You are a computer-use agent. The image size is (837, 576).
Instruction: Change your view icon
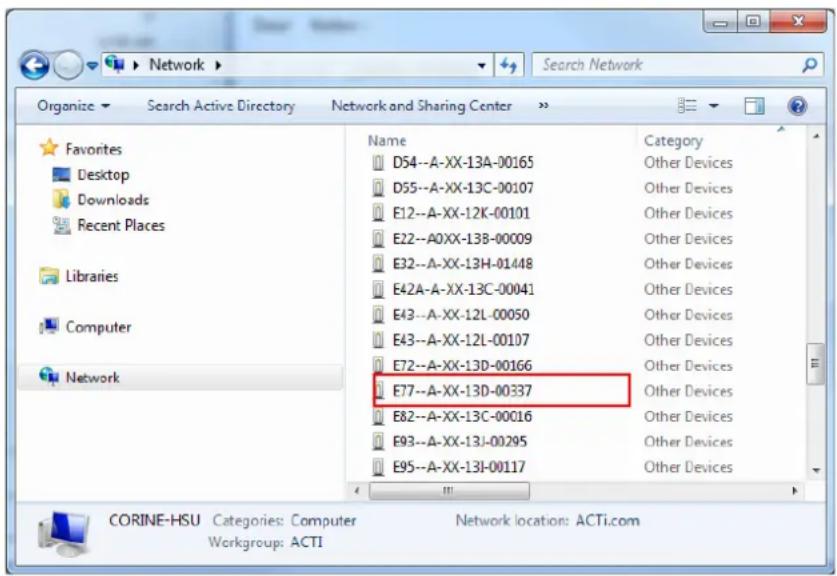pos(687,106)
